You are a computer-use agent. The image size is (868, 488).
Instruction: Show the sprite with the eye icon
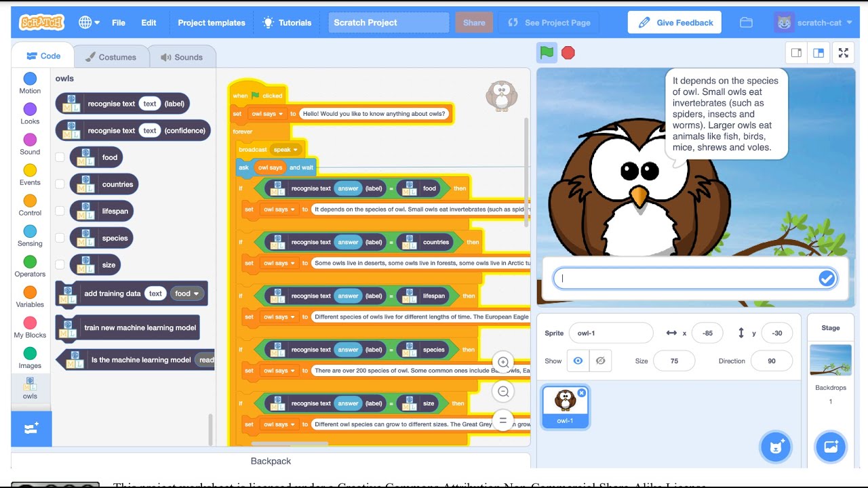pos(578,361)
